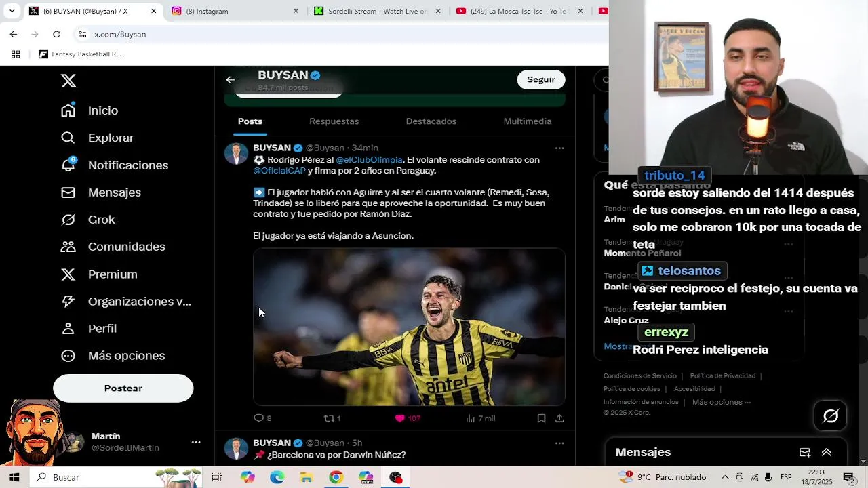Reply to Rodrigo Pérez post
Image resolution: width=868 pixels, height=488 pixels.
tap(258, 418)
